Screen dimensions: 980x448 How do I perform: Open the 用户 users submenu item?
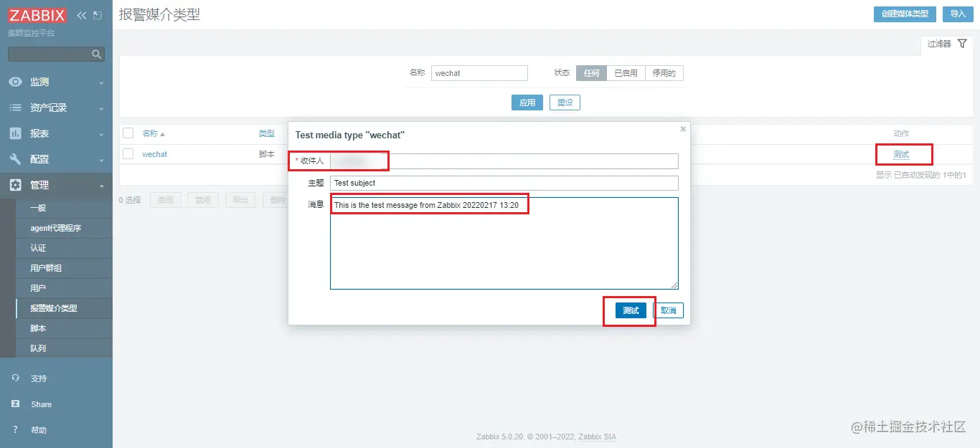tap(64, 288)
